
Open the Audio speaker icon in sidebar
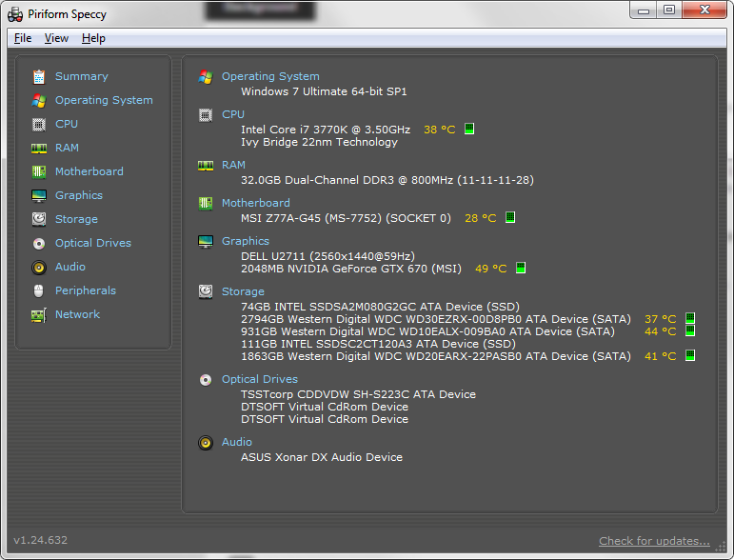pos(39,268)
